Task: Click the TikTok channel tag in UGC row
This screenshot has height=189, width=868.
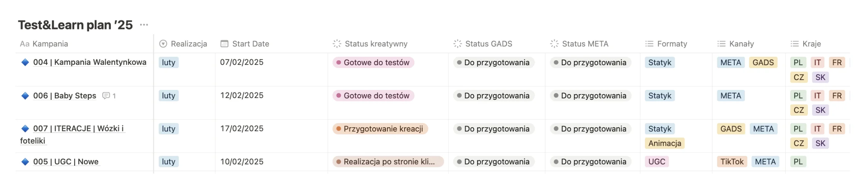Action: point(732,162)
